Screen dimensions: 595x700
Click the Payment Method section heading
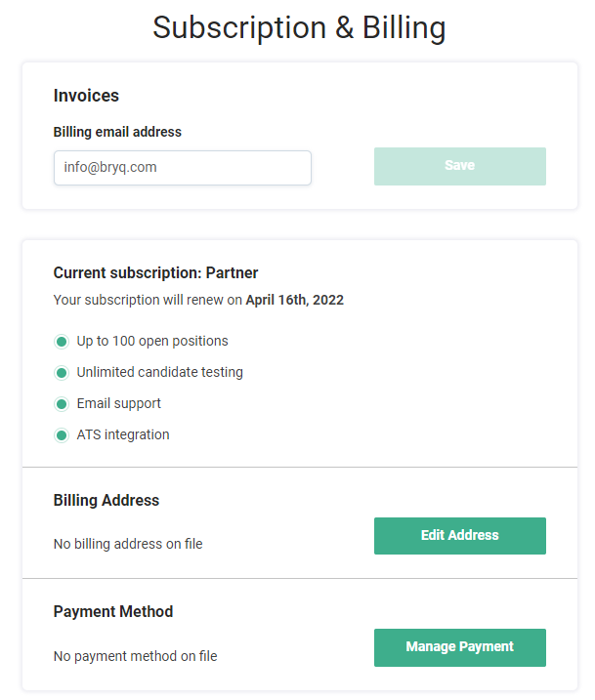tap(113, 612)
